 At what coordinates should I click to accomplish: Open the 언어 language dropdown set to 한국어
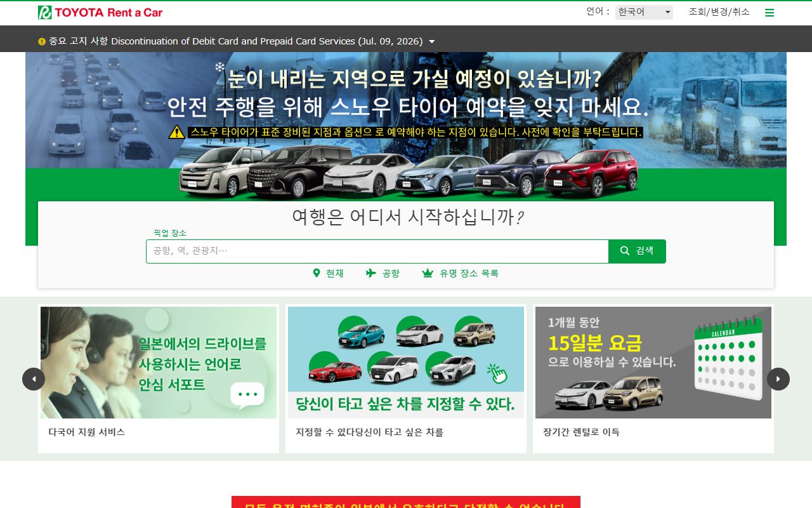pyautogui.click(x=644, y=12)
